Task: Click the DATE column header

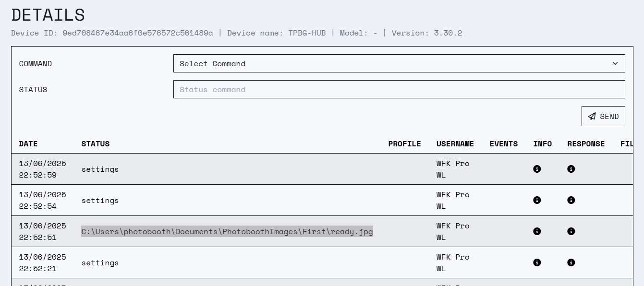Action: [x=28, y=144]
